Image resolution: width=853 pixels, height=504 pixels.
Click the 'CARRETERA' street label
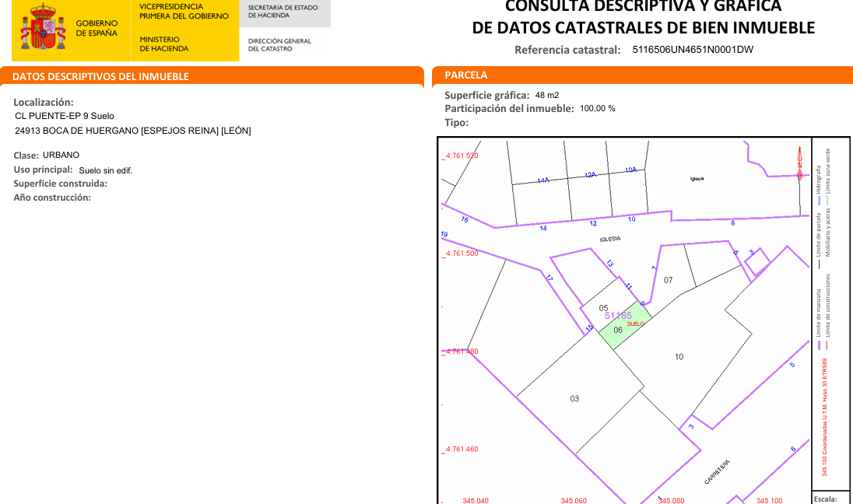click(717, 472)
